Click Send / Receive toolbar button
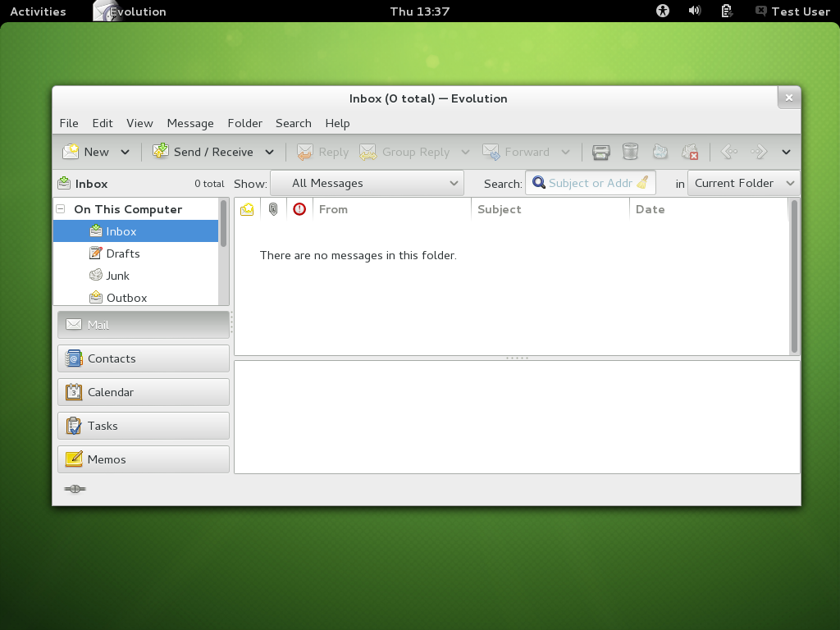The height and width of the screenshot is (630, 840). point(203,152)
